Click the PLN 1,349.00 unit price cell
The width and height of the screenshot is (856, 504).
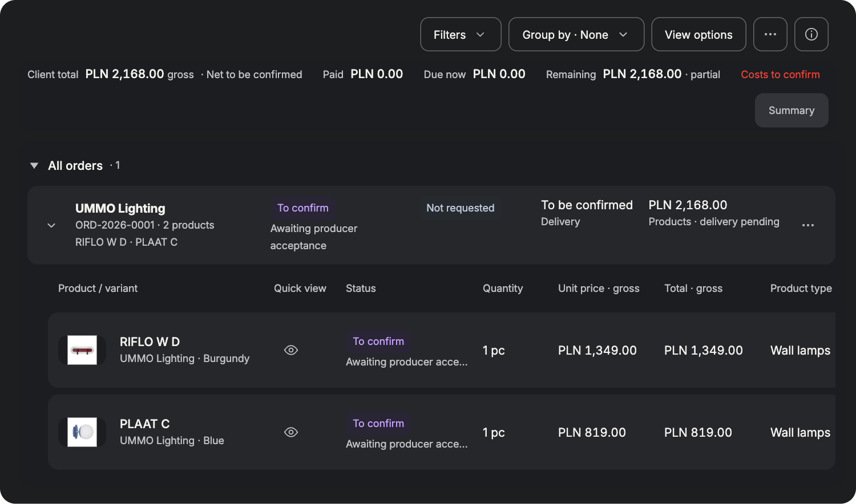coord(597,351)
